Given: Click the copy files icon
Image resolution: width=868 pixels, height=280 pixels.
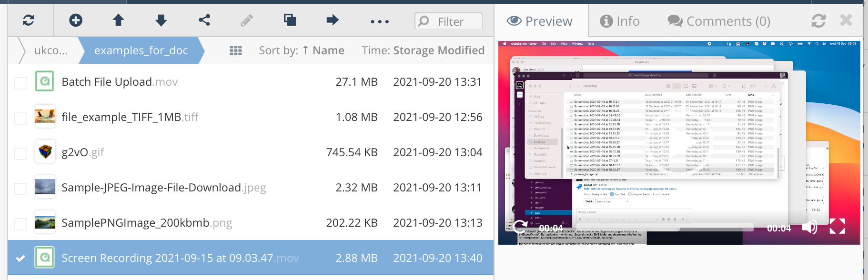Looking at the screenshot, I should 290,20.
